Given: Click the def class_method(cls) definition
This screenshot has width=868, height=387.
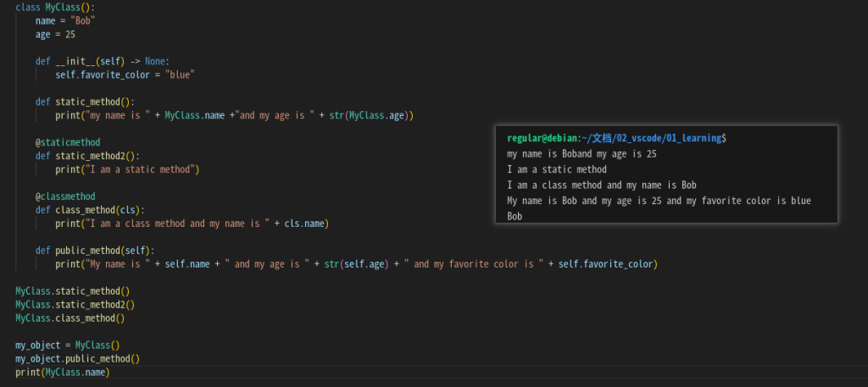Looking at the screenshot, I should click(90, 210).
